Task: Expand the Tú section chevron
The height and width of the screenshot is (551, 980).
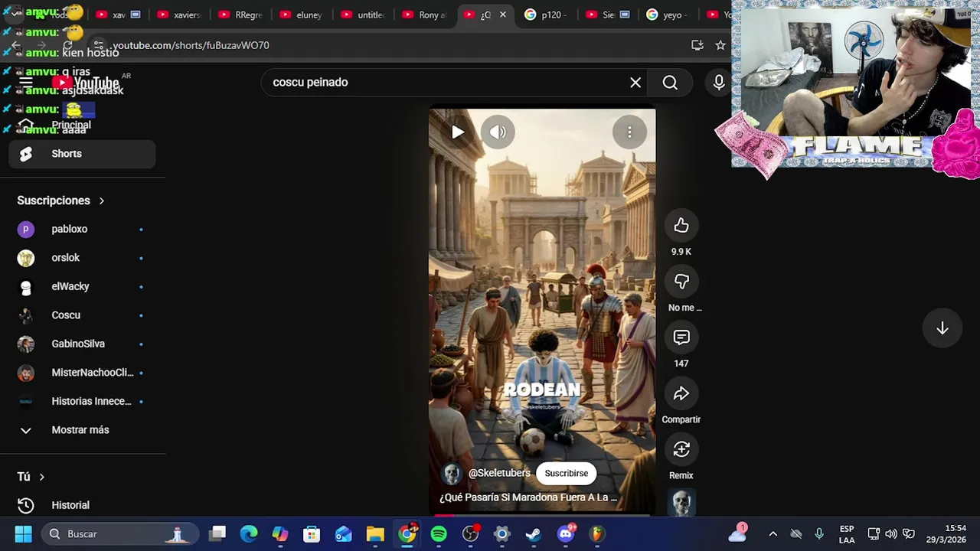Action: 41,477
